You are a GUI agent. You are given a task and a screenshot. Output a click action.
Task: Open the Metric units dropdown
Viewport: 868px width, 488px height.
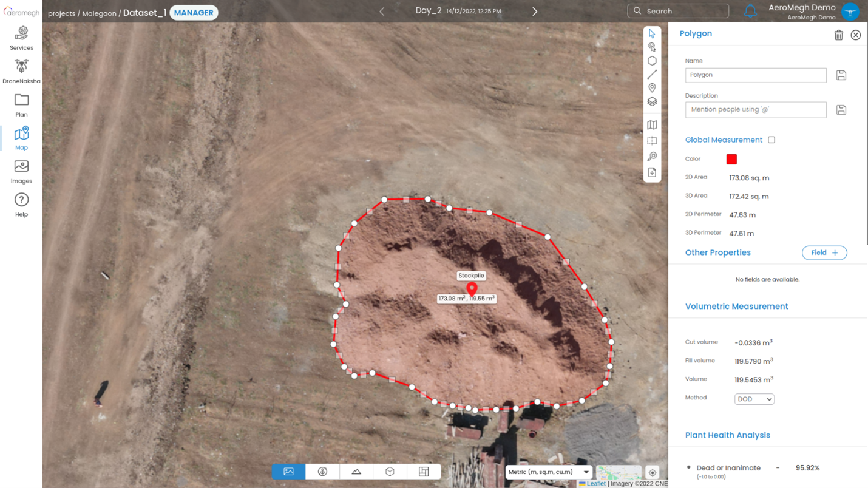tap(549, 472)
